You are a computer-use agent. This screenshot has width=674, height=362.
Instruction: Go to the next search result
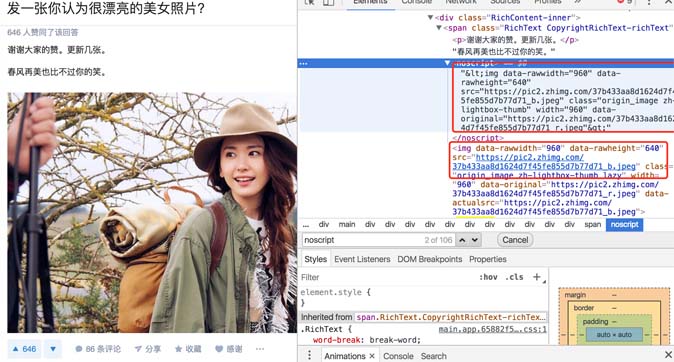[x=474, y=240]
